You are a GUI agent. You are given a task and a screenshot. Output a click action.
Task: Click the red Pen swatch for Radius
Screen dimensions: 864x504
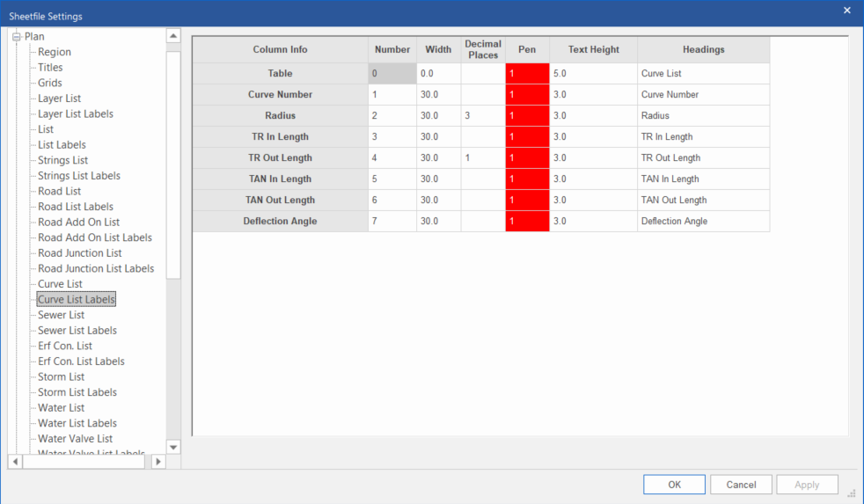pyautogui.click(x=527, y=116)
